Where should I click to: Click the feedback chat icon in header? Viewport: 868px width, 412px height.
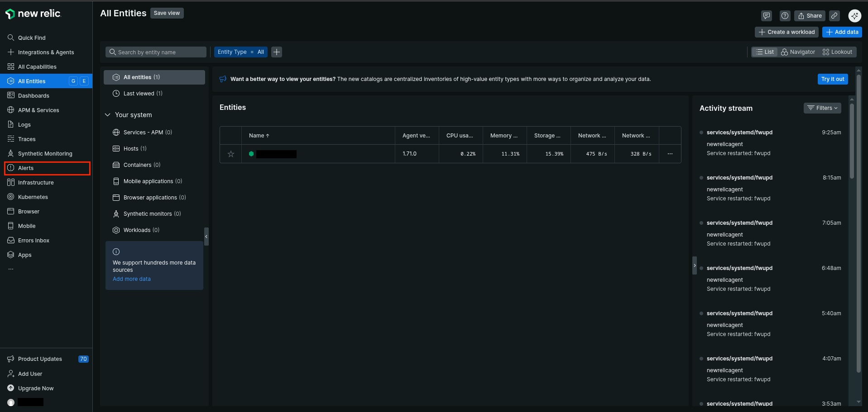[766, 16]
